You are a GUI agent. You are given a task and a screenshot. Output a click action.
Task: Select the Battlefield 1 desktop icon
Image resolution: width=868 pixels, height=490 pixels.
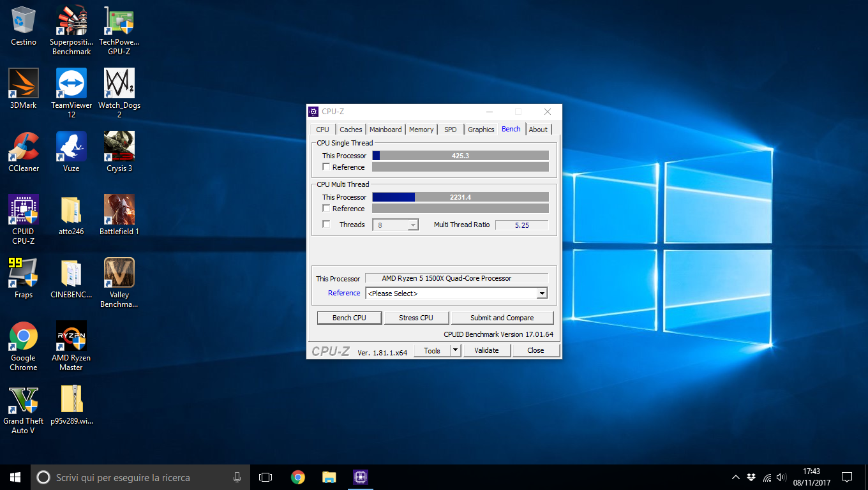coord(119,215)
